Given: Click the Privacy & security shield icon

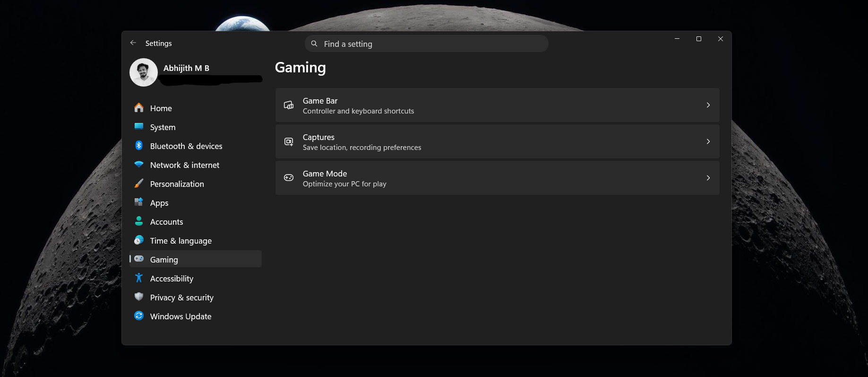Looking at the screenshot, I should pyautogui.click(x=139, y=297).
